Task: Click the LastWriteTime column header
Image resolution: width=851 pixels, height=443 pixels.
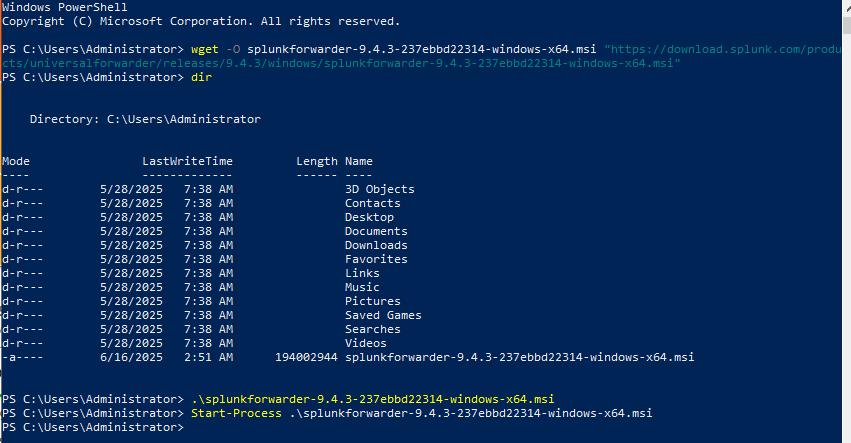Action: [188, 161]
